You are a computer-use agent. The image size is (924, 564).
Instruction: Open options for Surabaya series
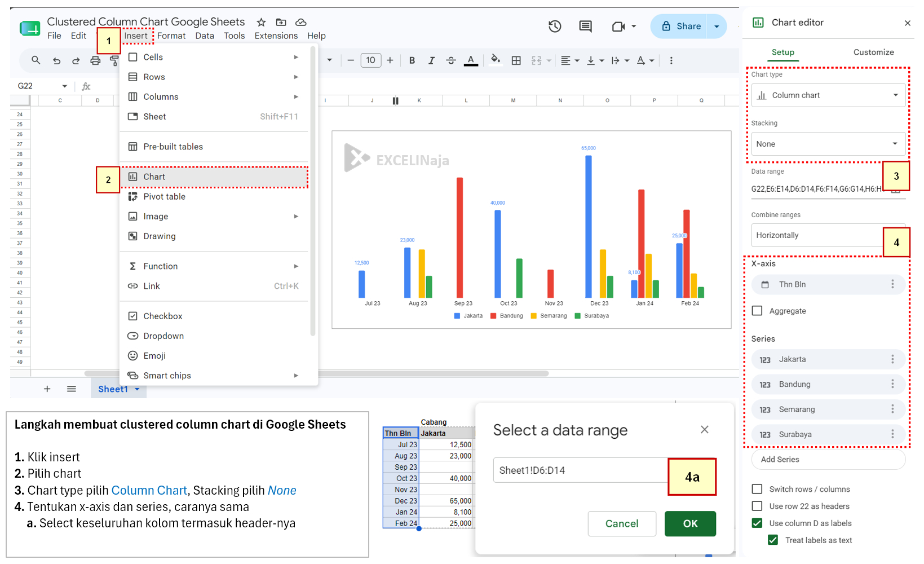tap(892, 434)
